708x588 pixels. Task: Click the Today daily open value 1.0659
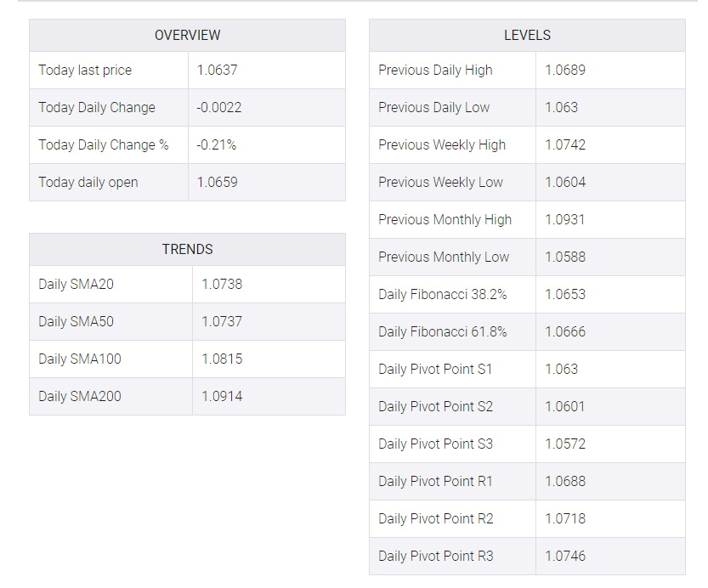click(x=217, y=183)
